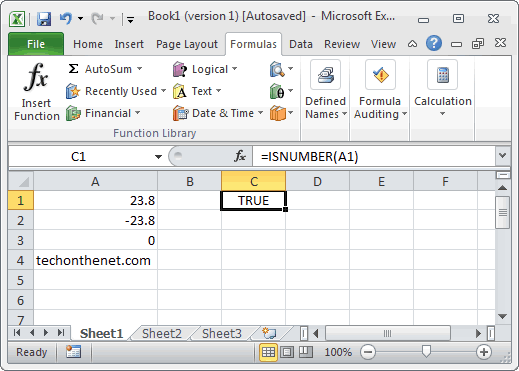Click the zoom slider handle
Image resolution: width=519 pixels, height=371 pixels.
(426, 352)
